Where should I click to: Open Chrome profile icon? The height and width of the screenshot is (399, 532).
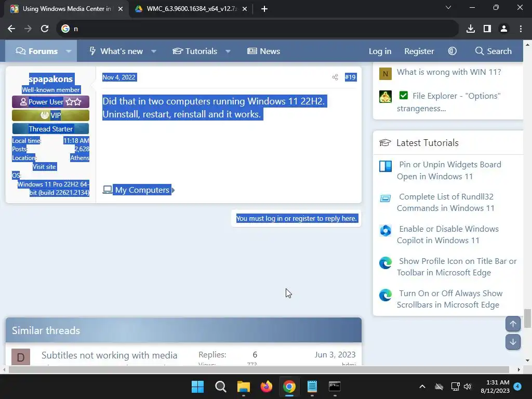[x=504, y=29]
